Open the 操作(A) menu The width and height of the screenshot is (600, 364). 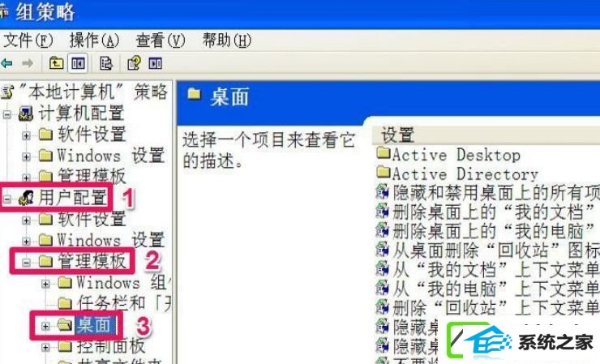pyautogui.click(x=94, y=41)
